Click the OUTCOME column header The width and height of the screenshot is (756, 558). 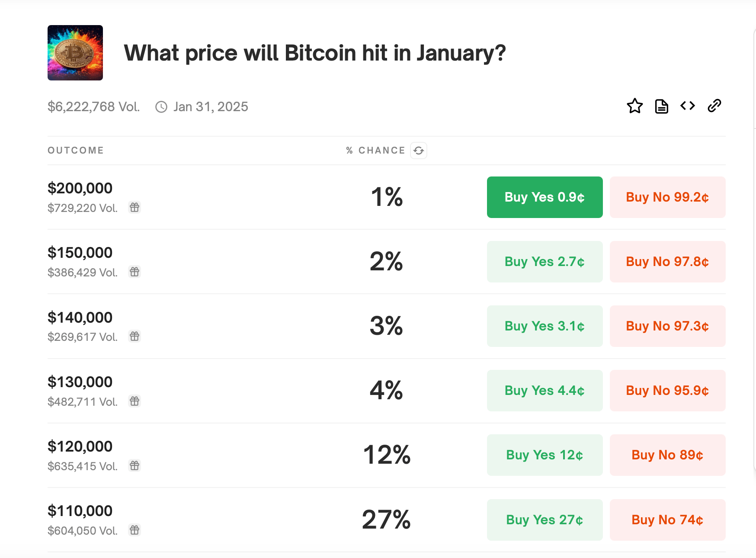pyautogui.click(x=75, y=150)
